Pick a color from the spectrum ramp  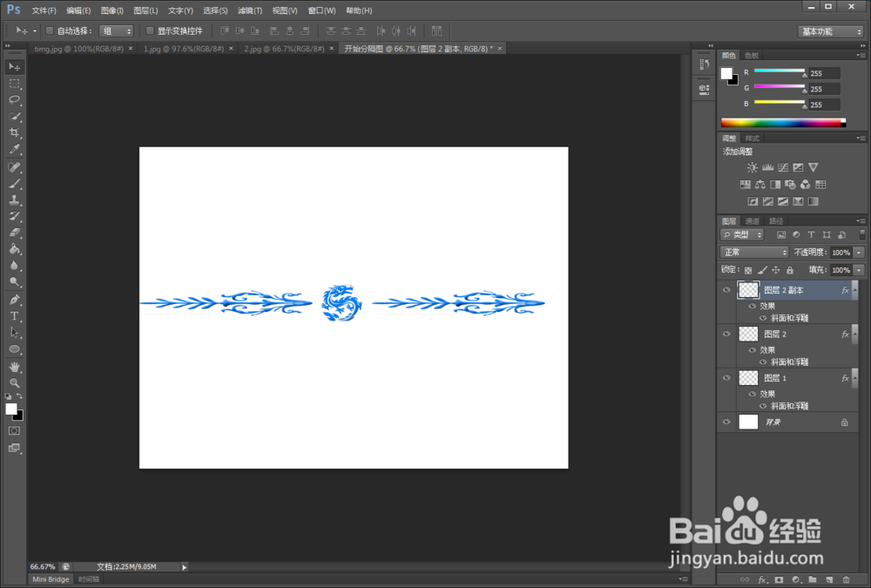(x=783, y=123)
